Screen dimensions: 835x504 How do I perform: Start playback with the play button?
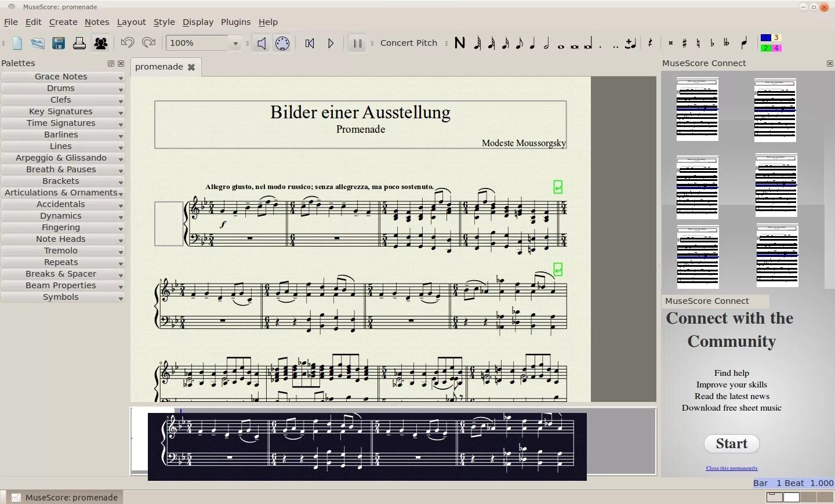331,43
